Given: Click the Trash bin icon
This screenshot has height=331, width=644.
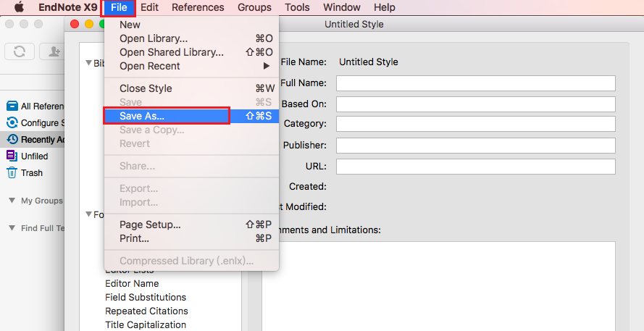Looking at the screenshot, I should point(12,173).
